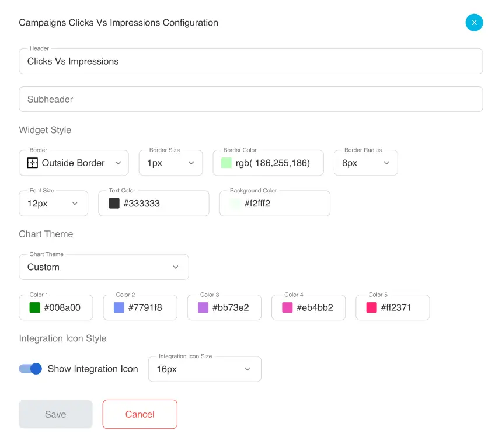
Task: Click the #eb4bb2 value in Color 4
Action: coord(315,307)
